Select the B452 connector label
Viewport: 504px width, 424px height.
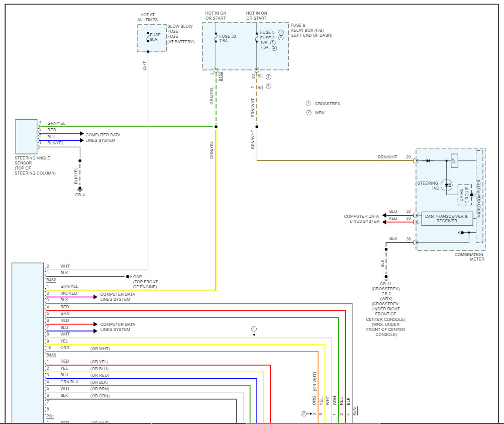tap(51, 280)
